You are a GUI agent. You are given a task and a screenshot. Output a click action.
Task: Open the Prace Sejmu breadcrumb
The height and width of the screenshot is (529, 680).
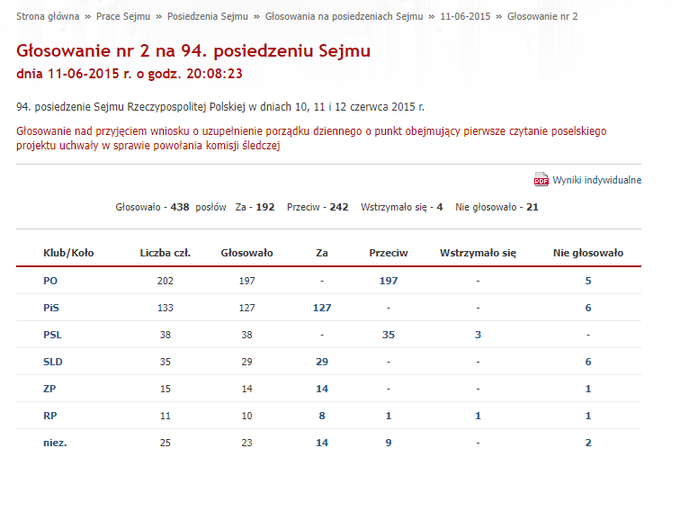(x=123, y=16)
